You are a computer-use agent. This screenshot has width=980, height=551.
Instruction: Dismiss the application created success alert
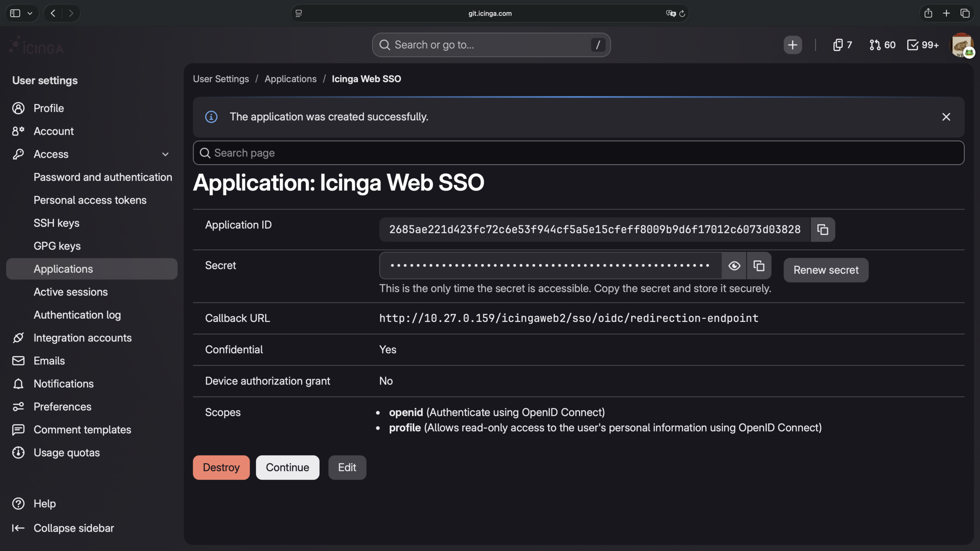[946, 117]
